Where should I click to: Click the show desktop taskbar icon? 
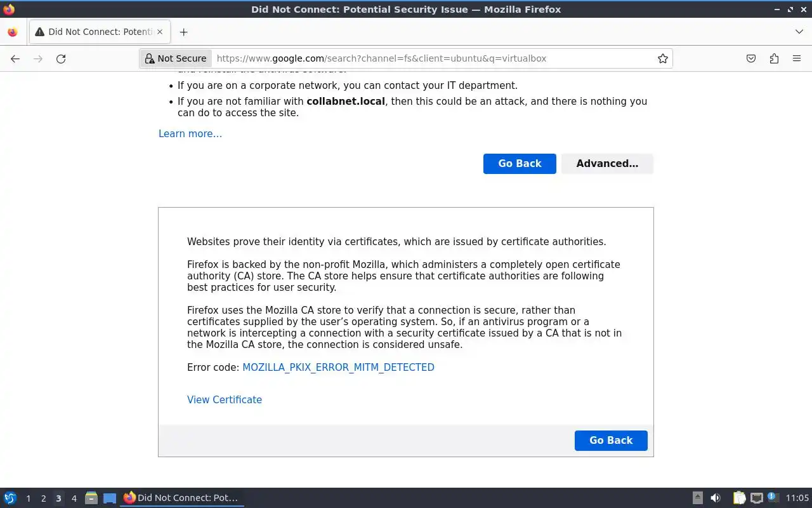tap(110, 498)
